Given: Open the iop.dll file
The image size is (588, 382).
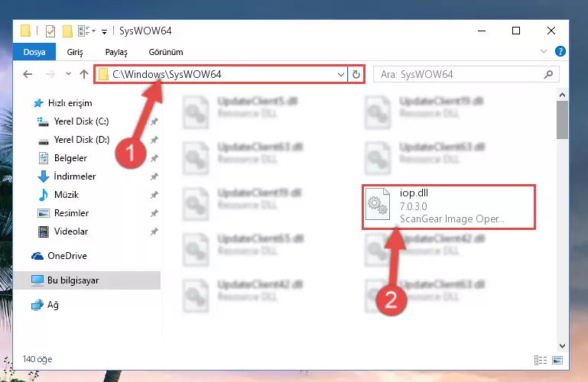Looking at the screenshot, I should pos(449,206).
